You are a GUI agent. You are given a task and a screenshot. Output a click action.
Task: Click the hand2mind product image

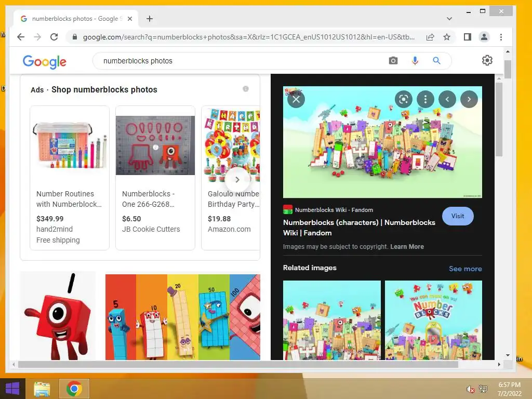70,145
